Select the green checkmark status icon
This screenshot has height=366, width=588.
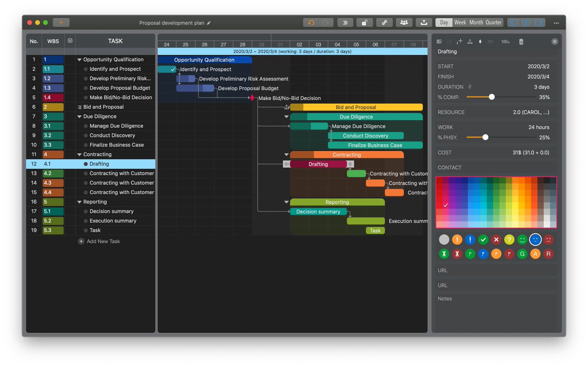tap(483, 240)
